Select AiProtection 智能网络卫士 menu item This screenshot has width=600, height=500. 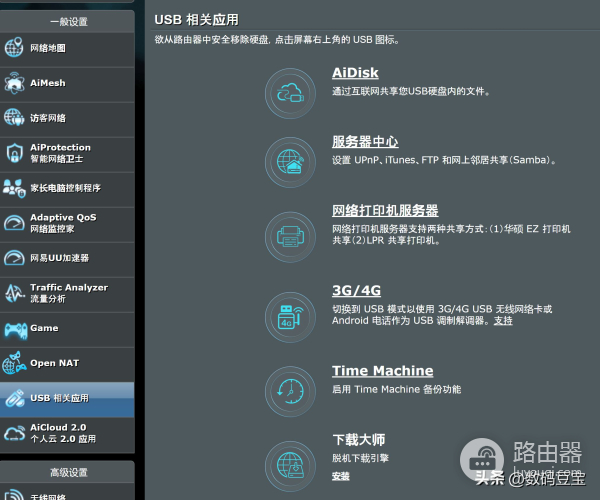tap(67, 155)
